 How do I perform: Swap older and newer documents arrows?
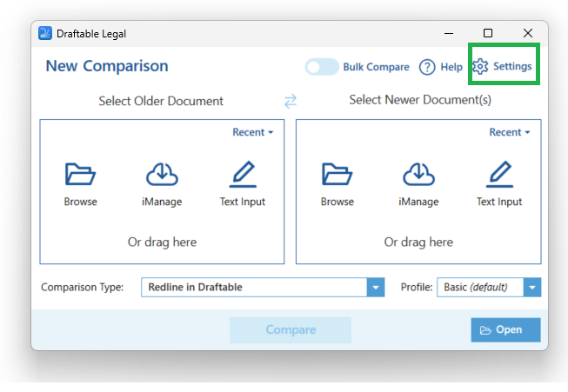tap(291, 101)
